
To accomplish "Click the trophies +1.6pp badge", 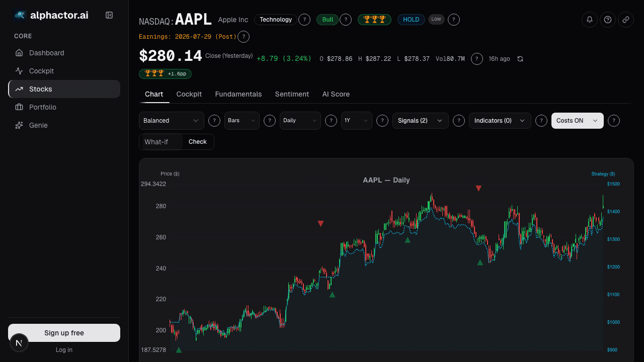I will point(165,74).
